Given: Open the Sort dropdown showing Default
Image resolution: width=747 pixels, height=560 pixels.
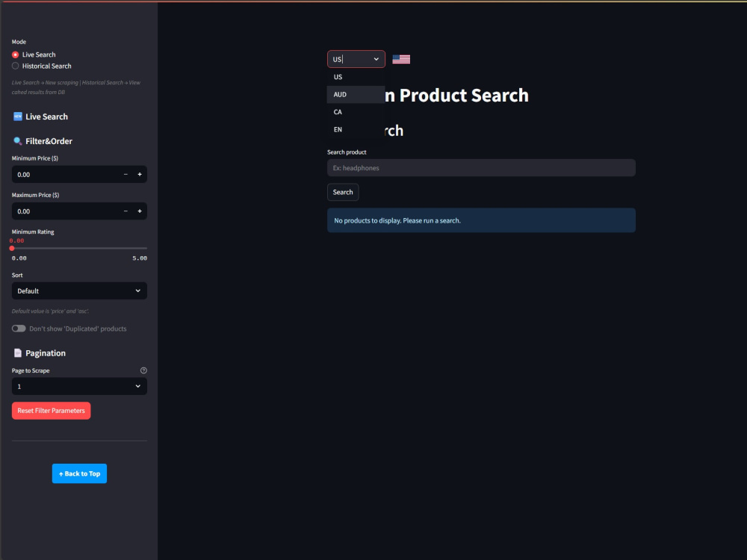Looking at the screenshot, I should pyautogui.click(x=80, y=291).
